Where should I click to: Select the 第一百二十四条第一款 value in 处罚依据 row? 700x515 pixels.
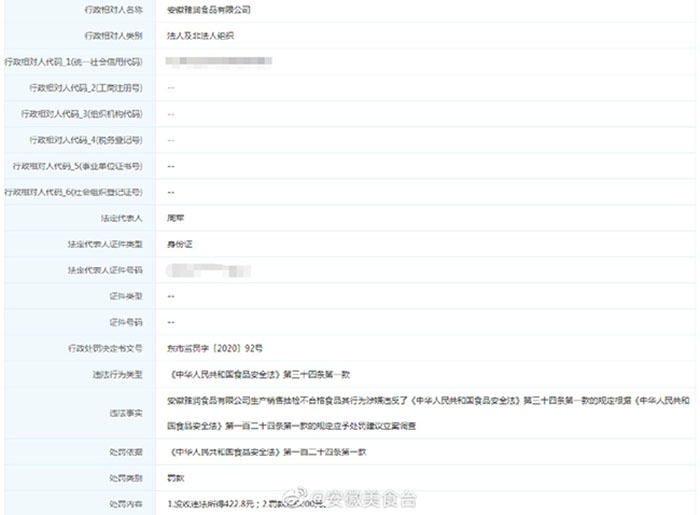tap(267, 452)
